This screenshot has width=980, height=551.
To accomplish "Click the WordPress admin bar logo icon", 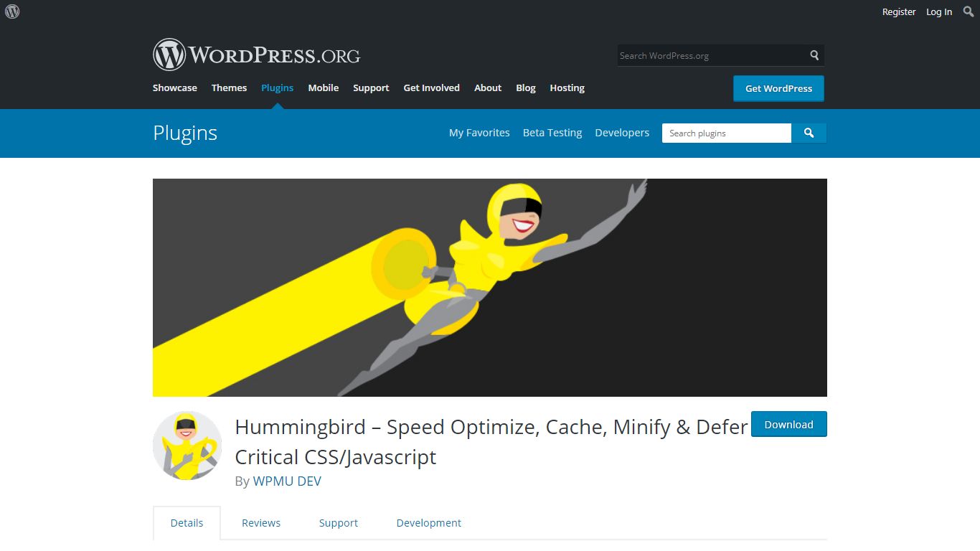I will point(12,11).
